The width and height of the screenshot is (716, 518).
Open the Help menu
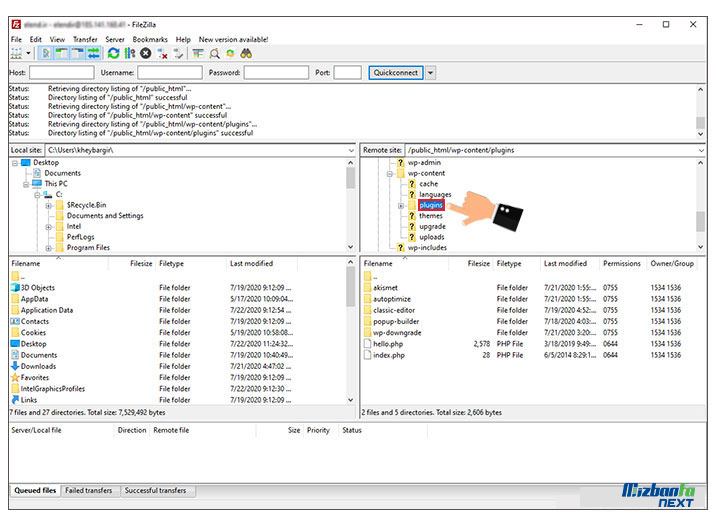click(183, 40)
